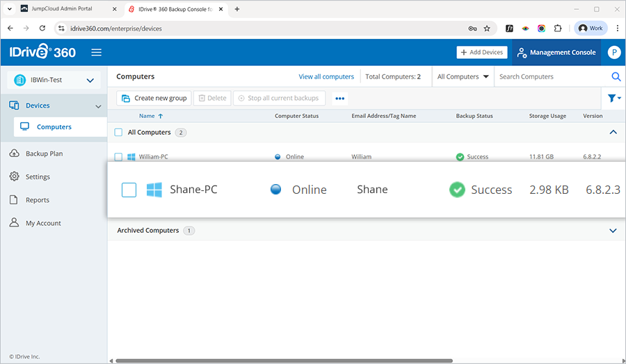The image size is (626, 364).
Task: Click the profile avatar labeled P
Action: (x=613, y=53)
